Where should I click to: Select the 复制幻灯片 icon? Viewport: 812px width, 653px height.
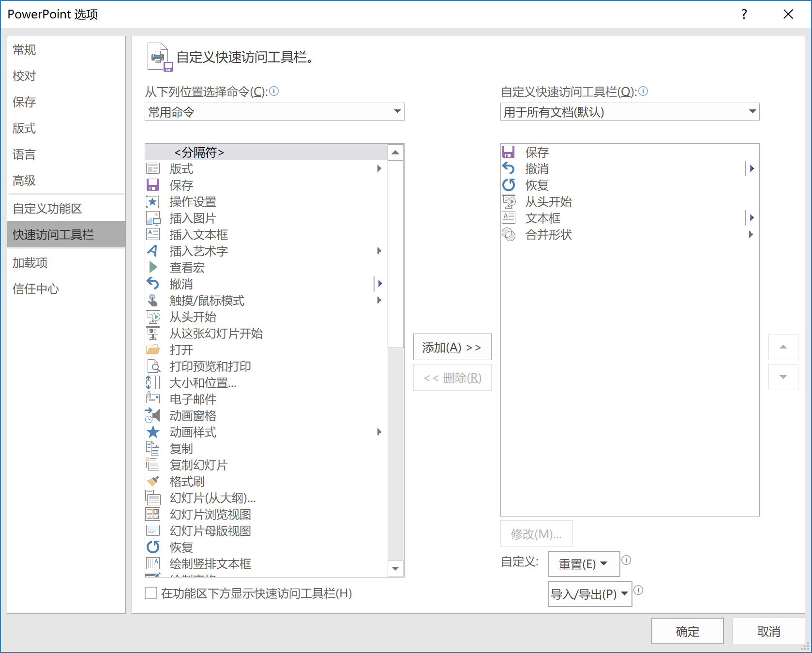click(153, 465)
